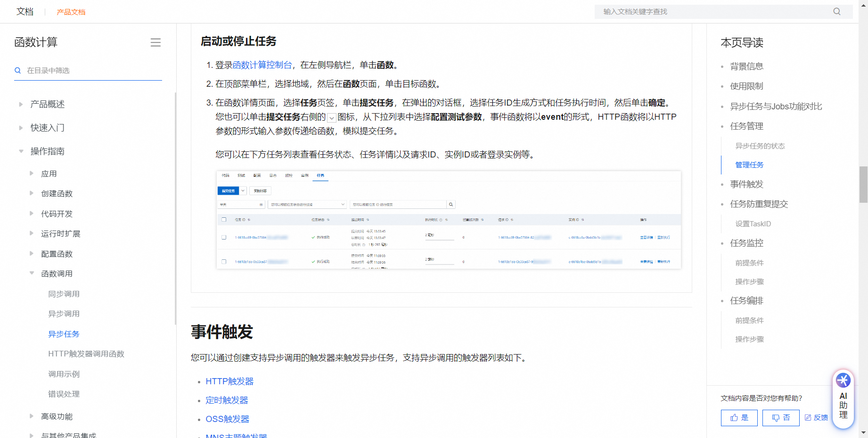Open the HTTP触发器 link
868x438 pixels.
coord(229,381)
